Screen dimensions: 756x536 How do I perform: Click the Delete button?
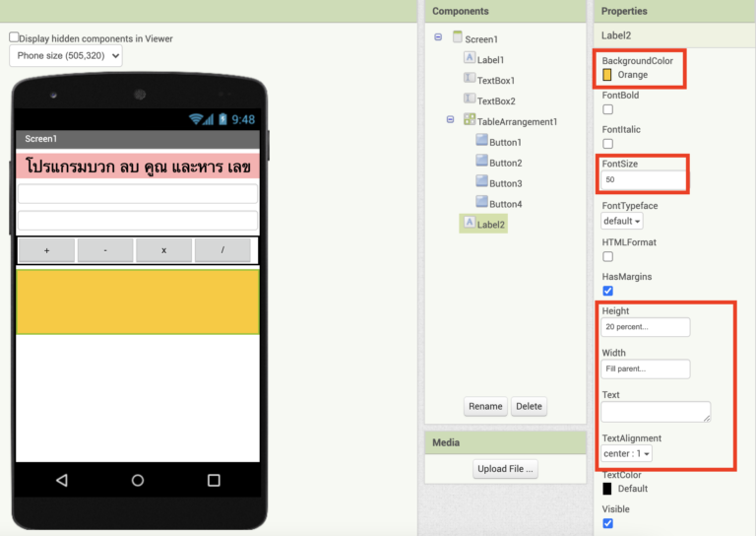(x=529, y=406)
